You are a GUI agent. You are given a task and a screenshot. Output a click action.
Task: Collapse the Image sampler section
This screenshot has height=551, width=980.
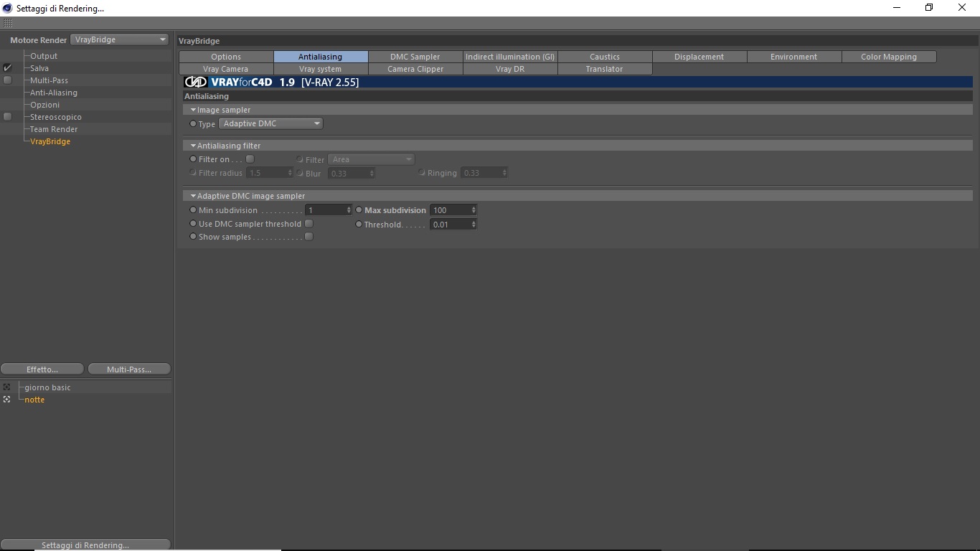pyautogui.click(x=193, y=110)
